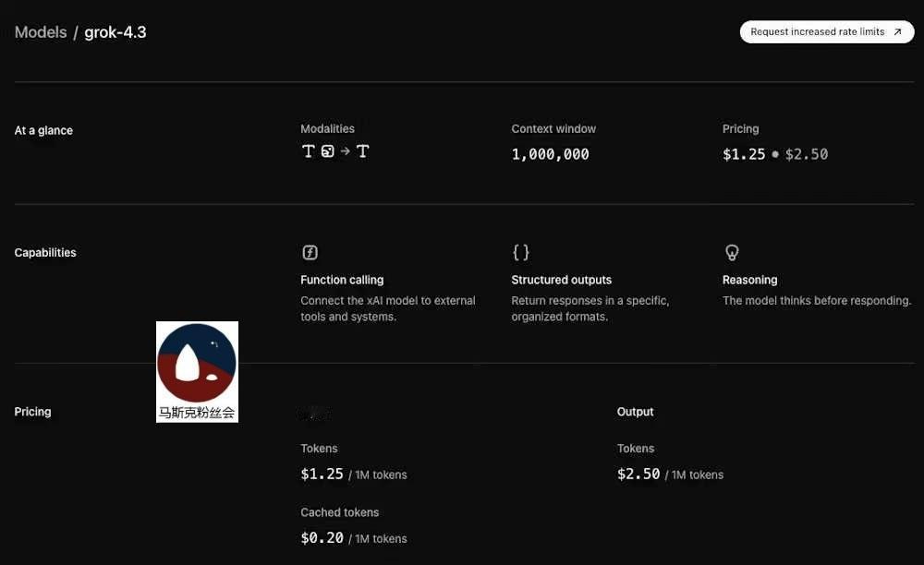
Task: Click the modalities arrow icon
Action: point(346,151)
